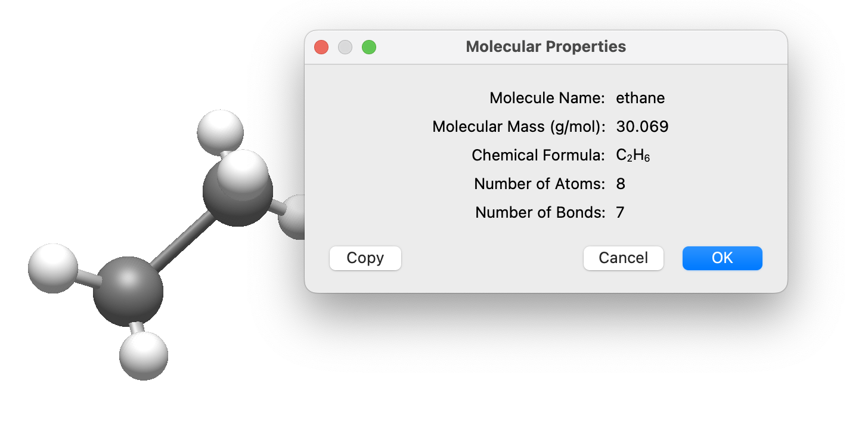The width and height of the screenshot is (868, 442).
Task: Click the Molecule Name label
Action: click(547, 98)
